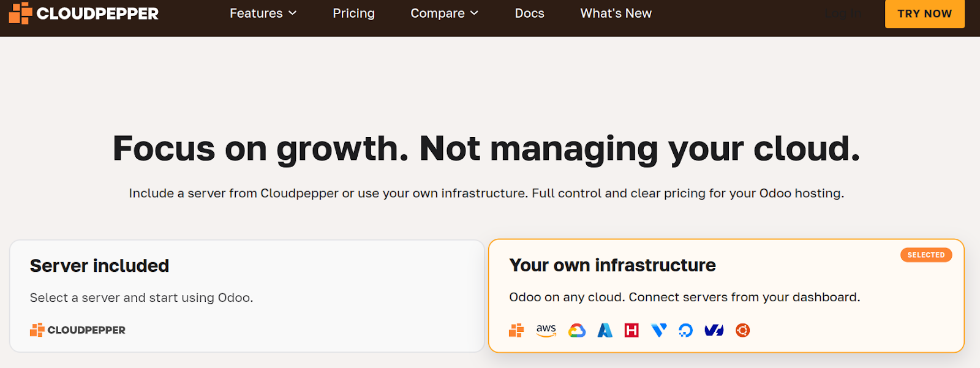Click the Ubuntu provider icon

(742, 331)
